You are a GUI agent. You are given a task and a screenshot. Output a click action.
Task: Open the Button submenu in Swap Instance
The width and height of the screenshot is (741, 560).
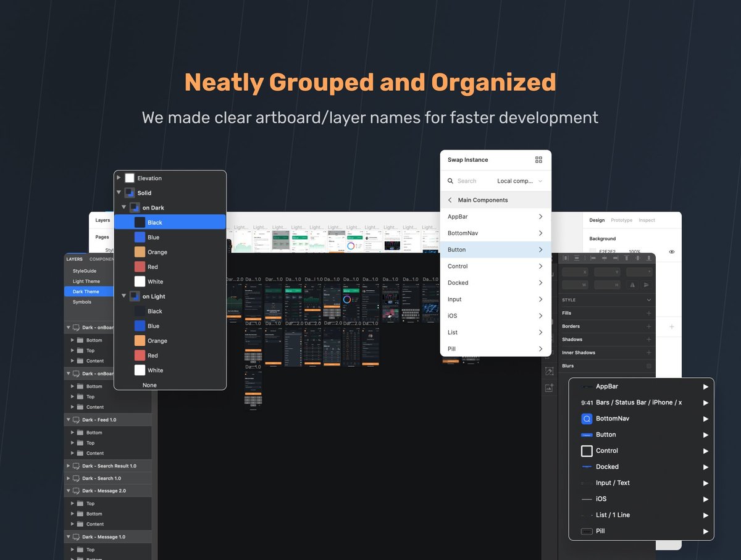click(495, 249)
